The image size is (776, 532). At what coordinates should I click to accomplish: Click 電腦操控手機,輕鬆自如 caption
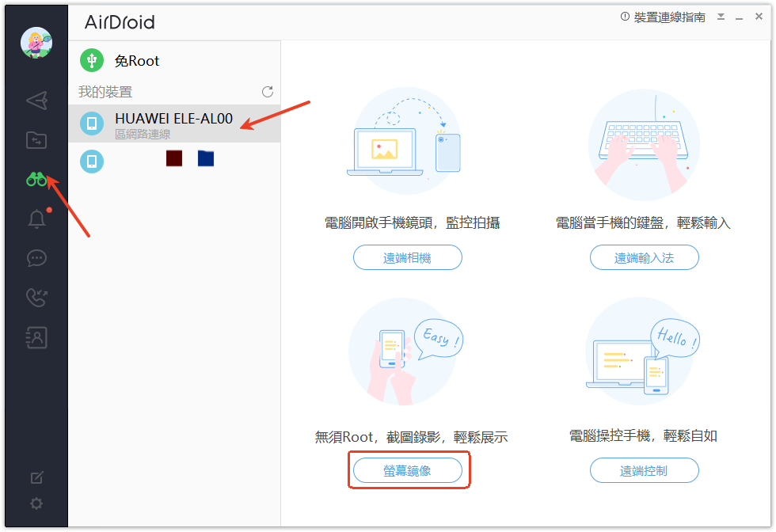tap(643, 435)
